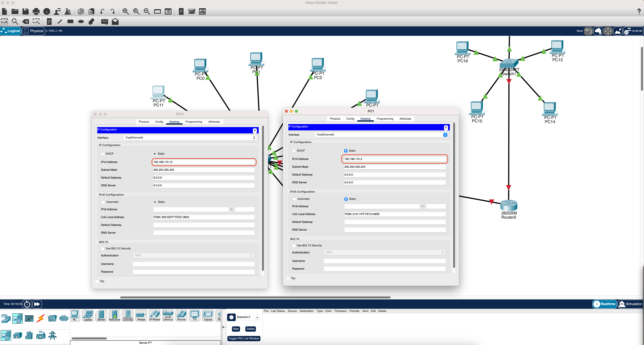Select the Draw Ellipse tool
Image resolution: width=644 pixels, height=345 pixels.
click(x=81, y=22)
